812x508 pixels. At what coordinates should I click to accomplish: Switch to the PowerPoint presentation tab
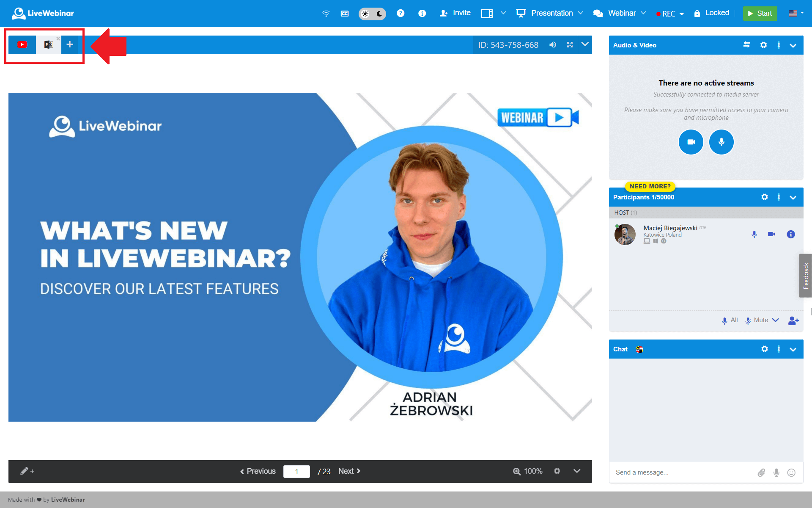pyautogui.click(x=48, y=44)
